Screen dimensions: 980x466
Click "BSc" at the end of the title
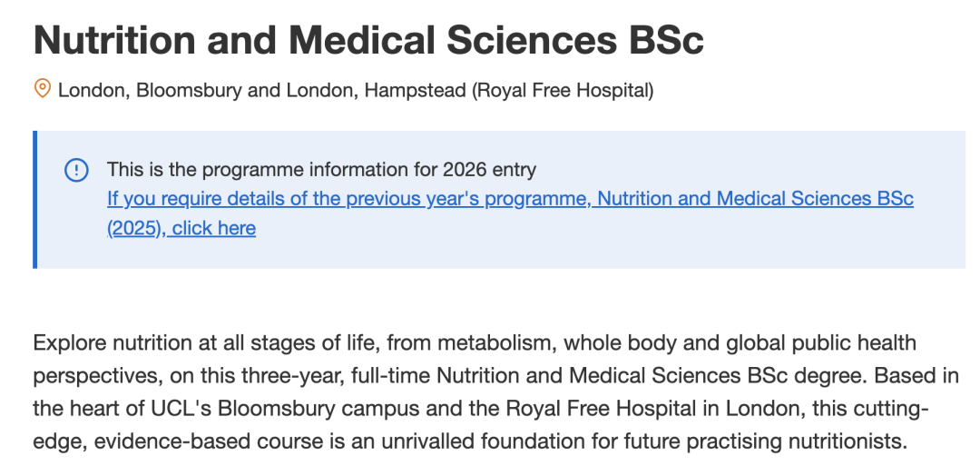click(666, 39)
